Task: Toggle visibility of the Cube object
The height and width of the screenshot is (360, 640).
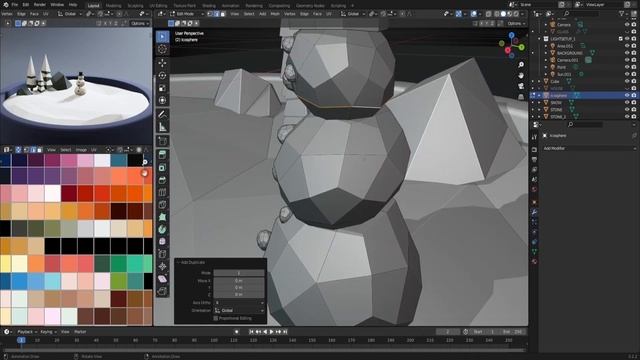Action: pos(627,81)
